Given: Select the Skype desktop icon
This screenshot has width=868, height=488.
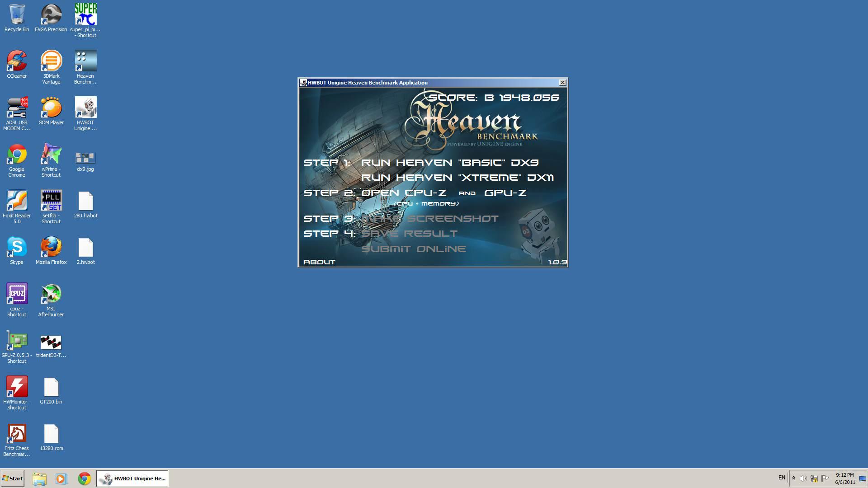Looking at the screenshot, I should pyautogui.click(x=17, y=251).
